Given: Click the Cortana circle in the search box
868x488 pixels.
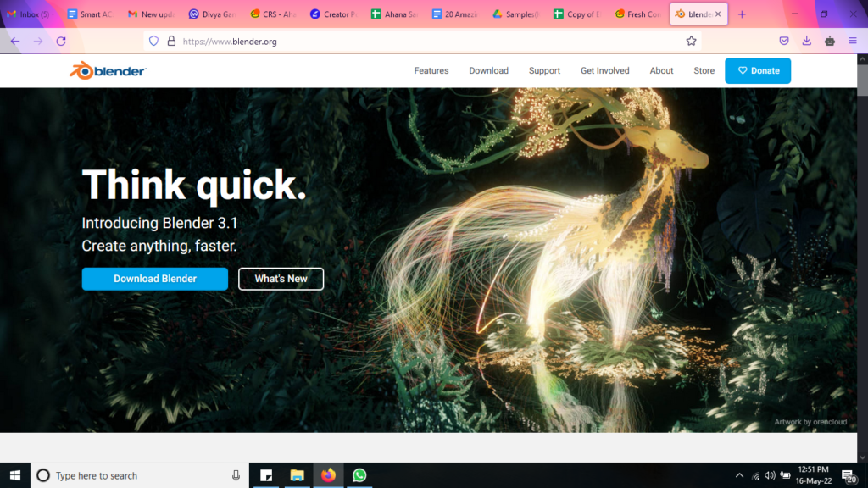Looking at the screenshot, I should 43,475.
